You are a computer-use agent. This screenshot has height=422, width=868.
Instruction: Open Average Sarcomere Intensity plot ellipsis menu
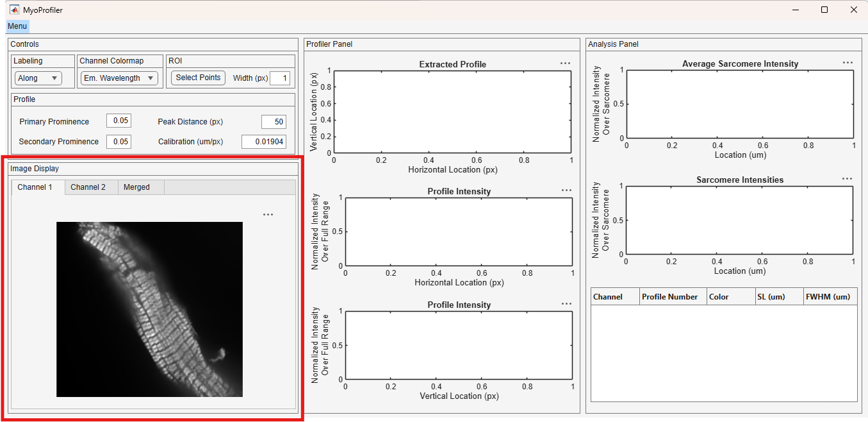click(848, 63)
